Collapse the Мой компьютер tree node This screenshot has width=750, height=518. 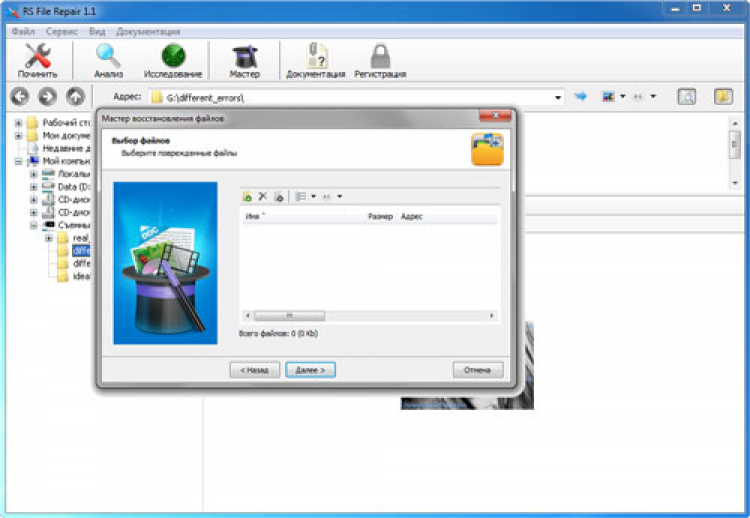coord(18,161)
